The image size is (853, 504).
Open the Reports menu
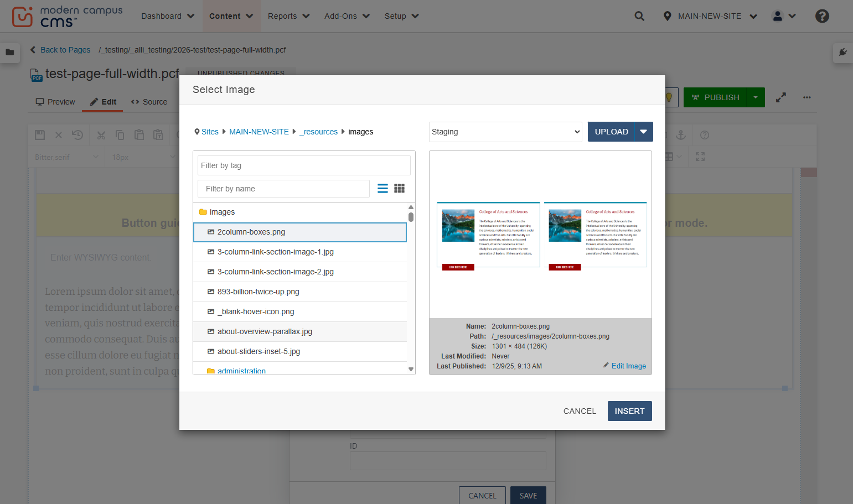click(x=288, y=16)
